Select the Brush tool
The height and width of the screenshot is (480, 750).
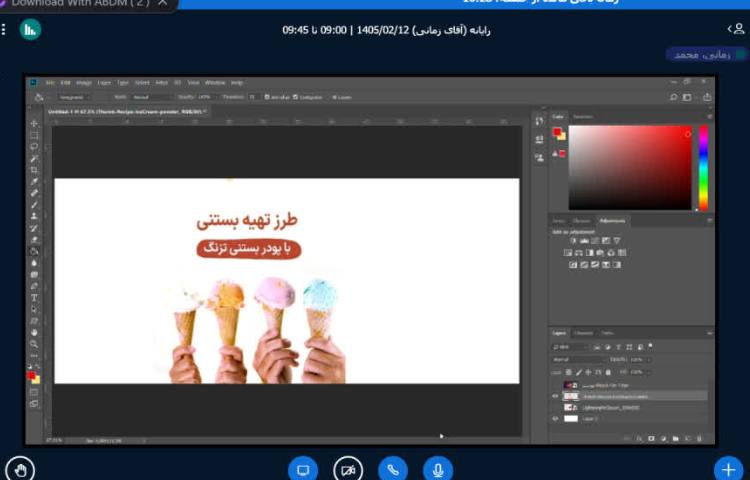click(34, 205)
